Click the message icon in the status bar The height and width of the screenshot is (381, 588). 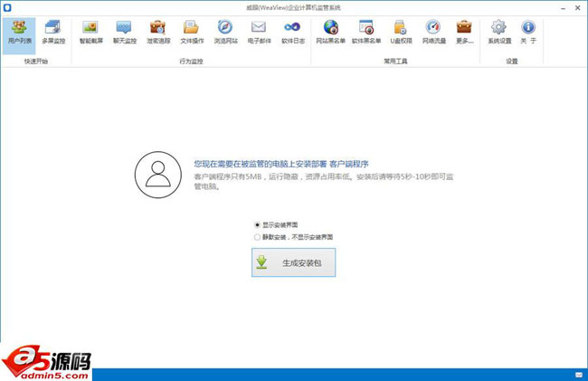click(x=579, y=375)
